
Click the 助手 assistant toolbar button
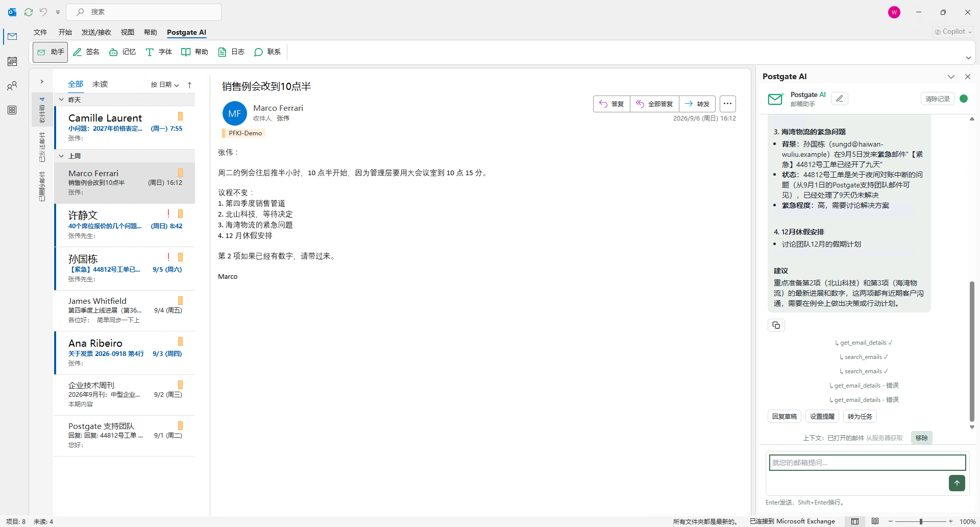tap(51, 52)
